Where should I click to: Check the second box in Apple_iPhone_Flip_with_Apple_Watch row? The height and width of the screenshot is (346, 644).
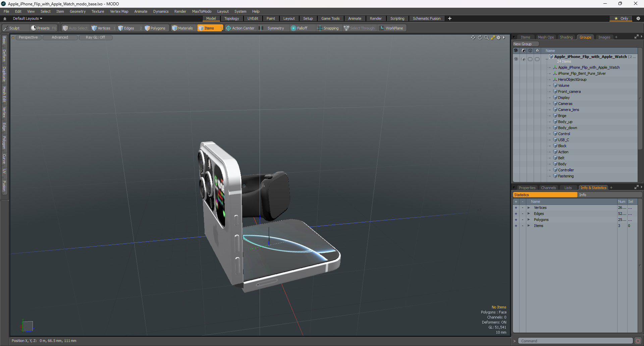[x=537, y=59]
